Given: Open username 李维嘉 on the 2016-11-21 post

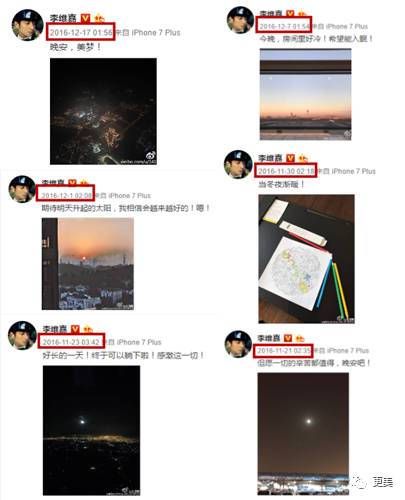Looking at the screenshot, I should click(x=269, y=338).
